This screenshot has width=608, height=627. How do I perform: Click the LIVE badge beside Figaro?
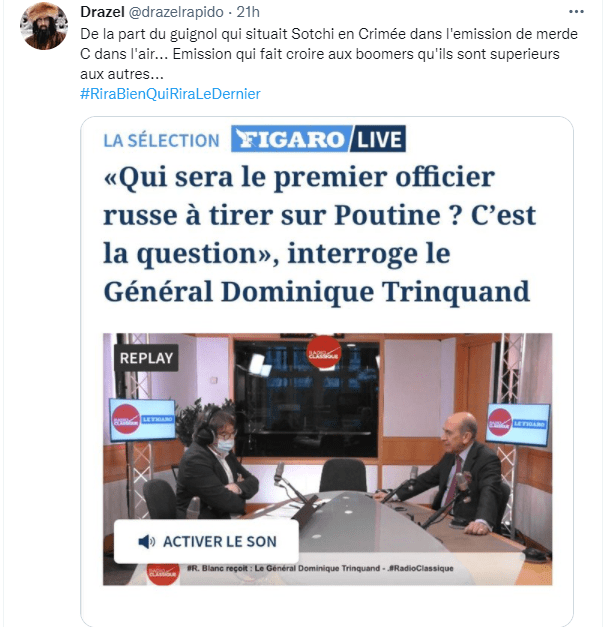coord(379,139)
